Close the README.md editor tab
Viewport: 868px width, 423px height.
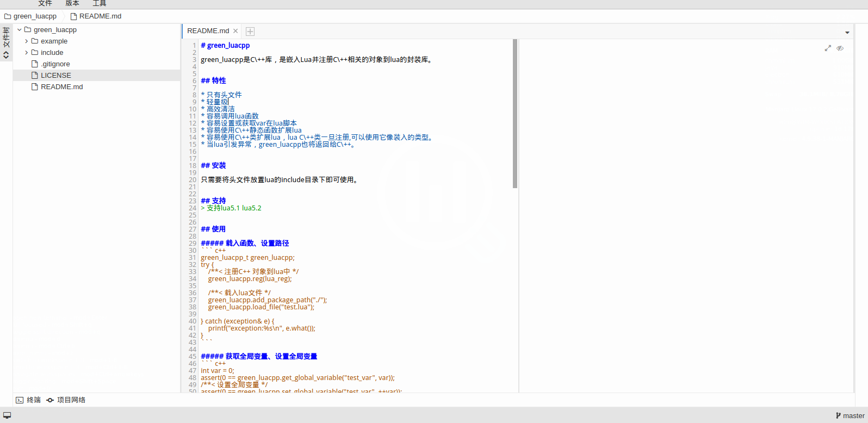(235, 31)
